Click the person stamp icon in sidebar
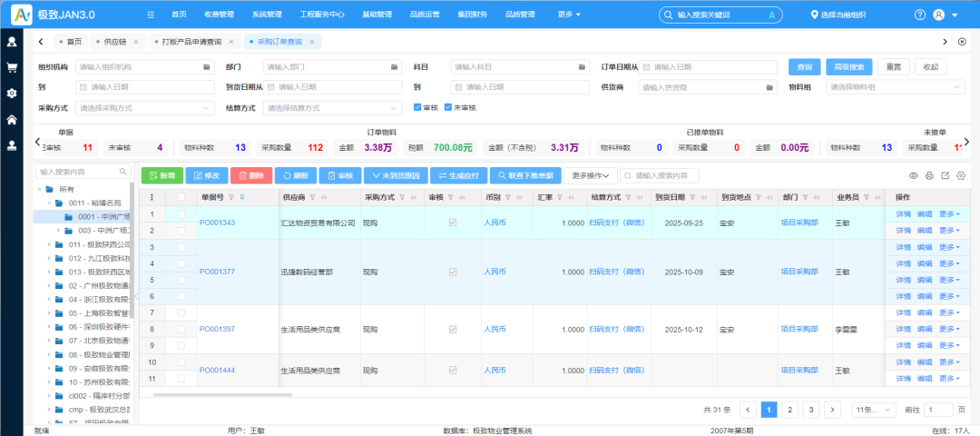The height and width of the screenshot is (436, 980). [11, 145]
